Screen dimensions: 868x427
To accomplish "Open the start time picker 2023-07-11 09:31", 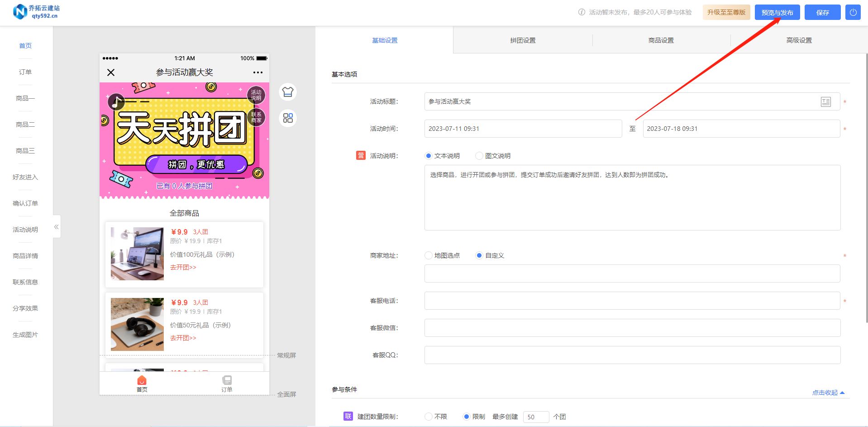I will (523, 129).
